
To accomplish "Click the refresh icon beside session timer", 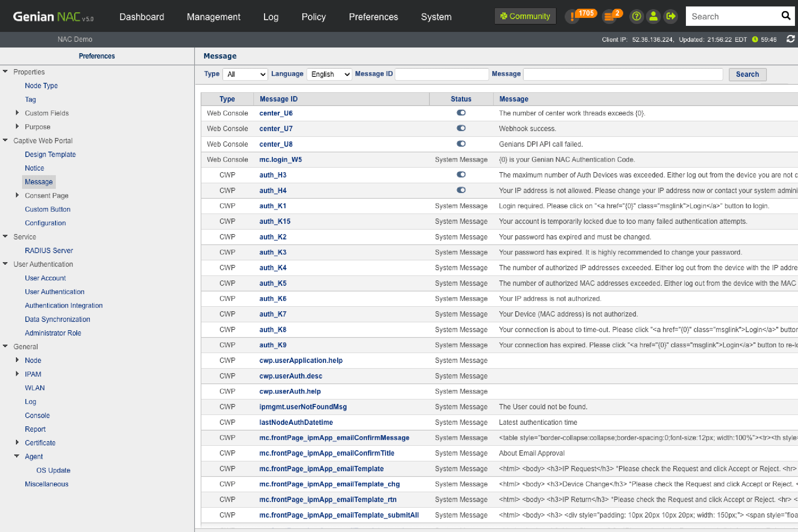I will [790, 39].
